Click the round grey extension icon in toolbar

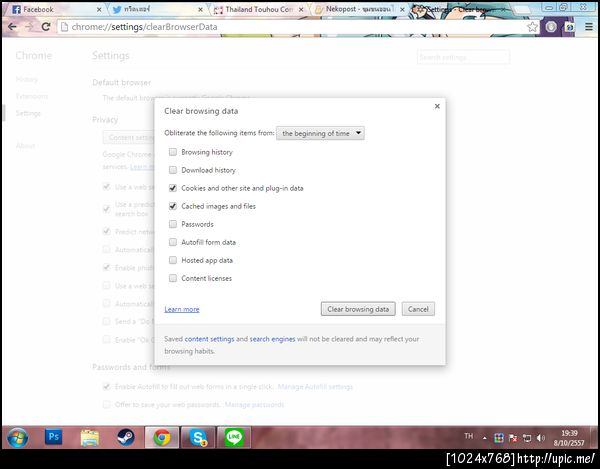pyautogui.click(x=551, y=27)
